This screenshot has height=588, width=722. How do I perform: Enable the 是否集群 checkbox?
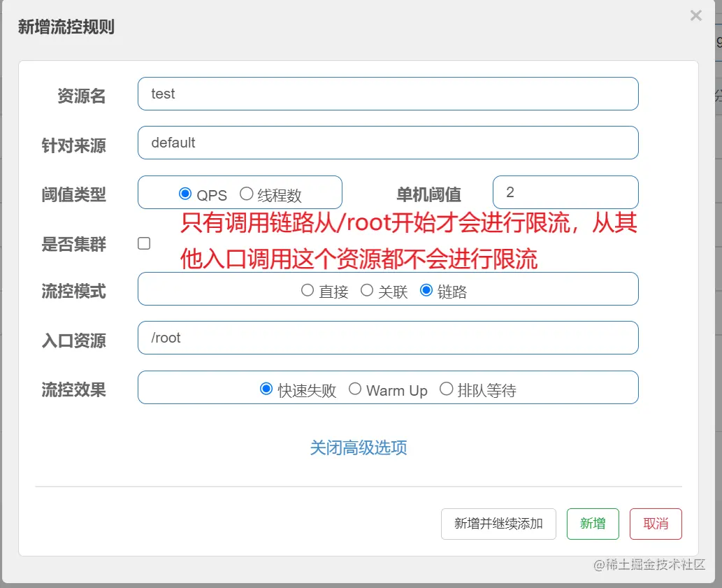tap(143, 243)
